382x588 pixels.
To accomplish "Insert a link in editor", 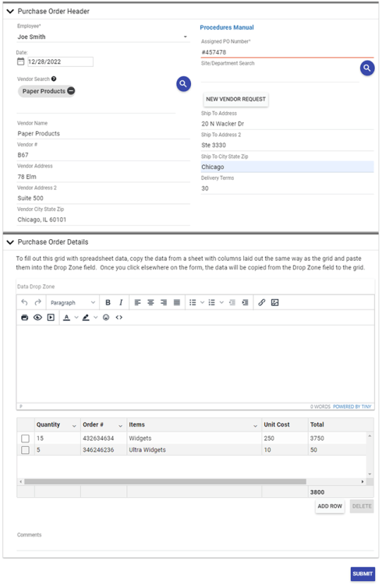I will (x=261, y=302).
